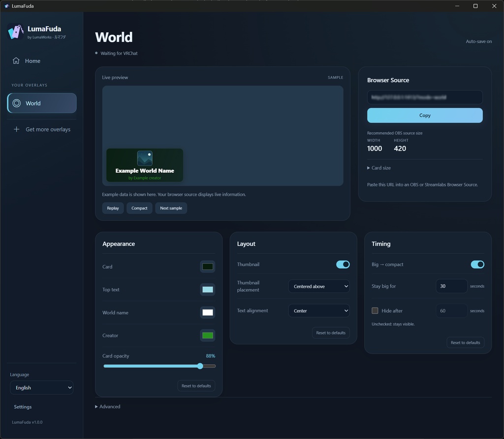504x439 pixels.
Task: Click the plus icon for more overlays
Action: [x=16, y=129]
